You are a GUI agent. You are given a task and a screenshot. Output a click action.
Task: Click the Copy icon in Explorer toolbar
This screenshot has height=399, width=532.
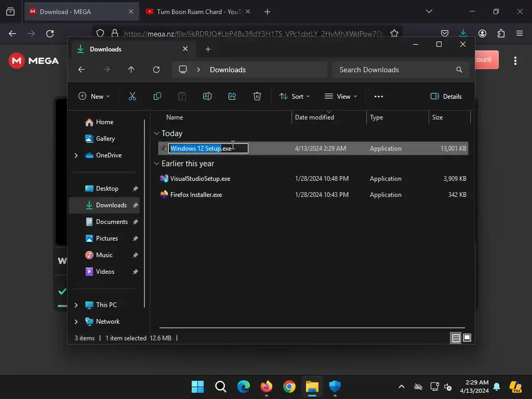click(x=157, y=96)
